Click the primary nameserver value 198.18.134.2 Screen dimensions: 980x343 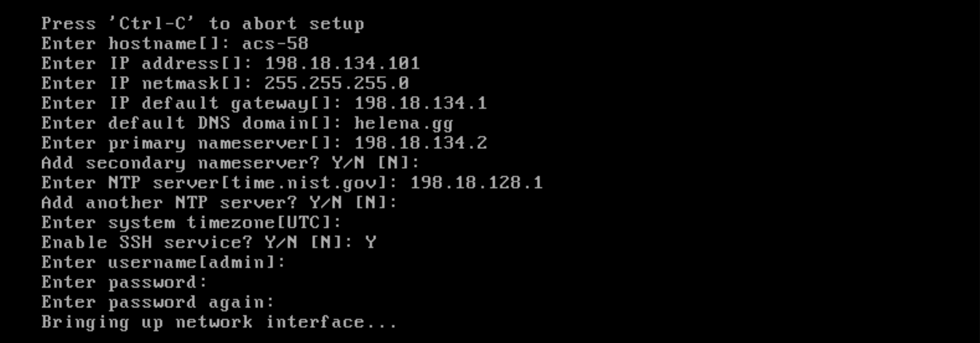pos(420,143)
